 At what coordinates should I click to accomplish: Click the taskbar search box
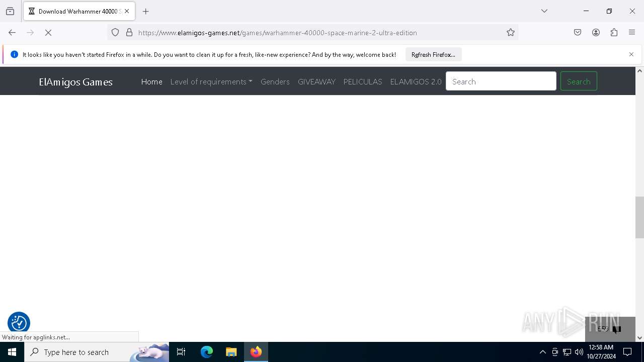click(97, 352)
